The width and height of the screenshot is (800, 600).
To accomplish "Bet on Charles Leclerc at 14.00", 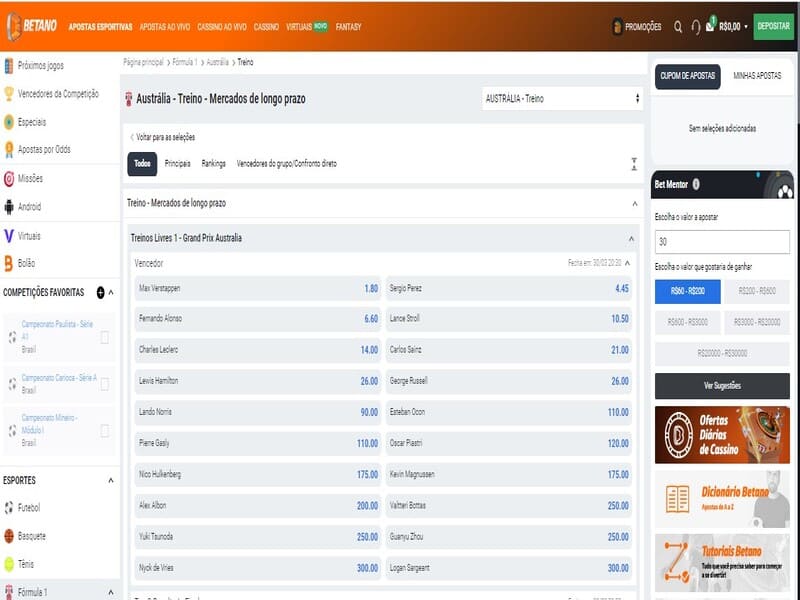I will pyautogui.click(x=258, y=350).
